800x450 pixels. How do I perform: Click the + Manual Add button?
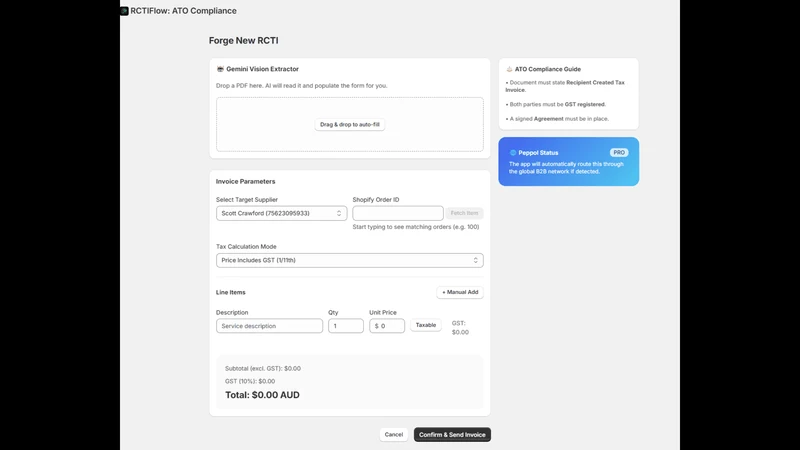click(460, 292)
